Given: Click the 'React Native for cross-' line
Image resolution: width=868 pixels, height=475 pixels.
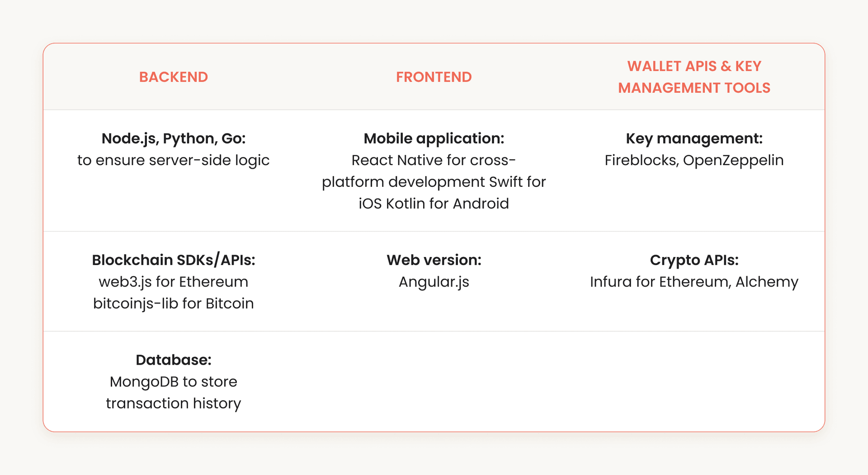Looking at the screenshot, I should tap(434, 160).
